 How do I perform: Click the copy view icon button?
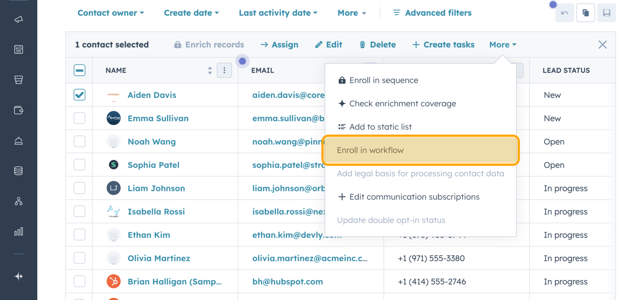(x=585, y=13)
